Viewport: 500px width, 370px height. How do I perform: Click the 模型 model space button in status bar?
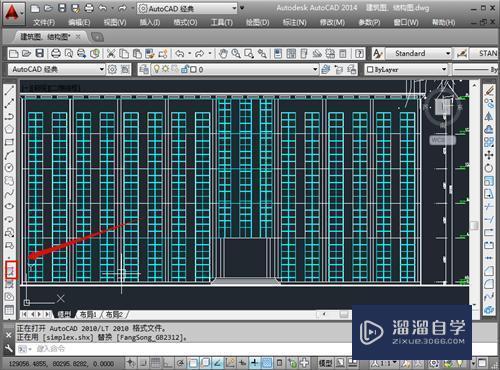[x=325, y=363]
